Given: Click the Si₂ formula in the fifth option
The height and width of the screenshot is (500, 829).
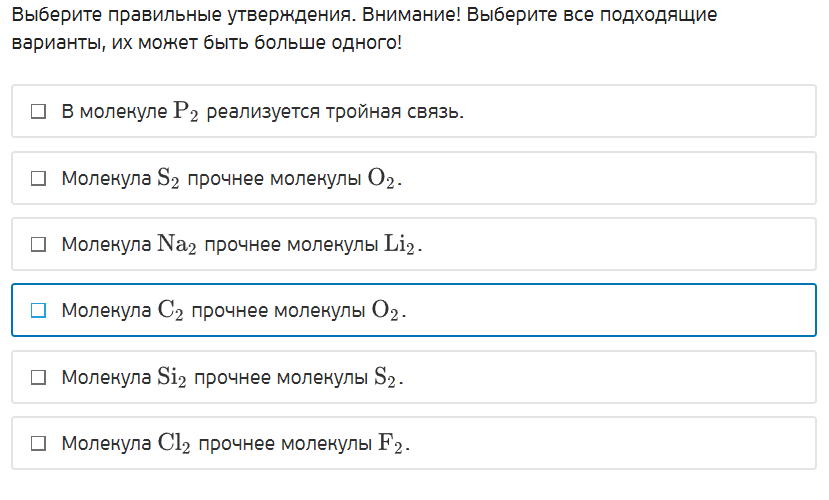Looking at the screenshot, I should 172,378.
